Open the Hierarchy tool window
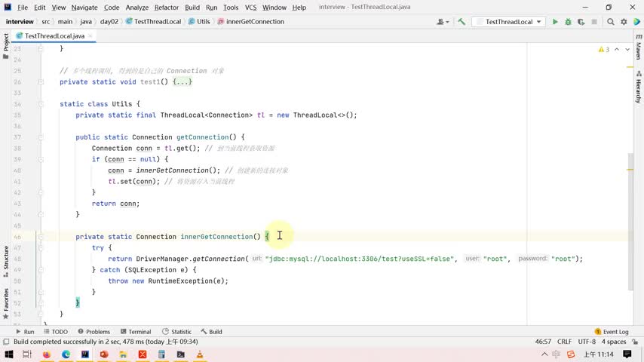This screenshot has width=644, height=362. pyautogui.click(x=639, y=87)
